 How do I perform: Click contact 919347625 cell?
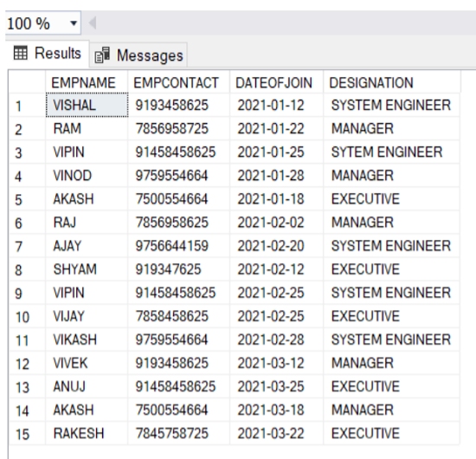click(x=179, y=269)
